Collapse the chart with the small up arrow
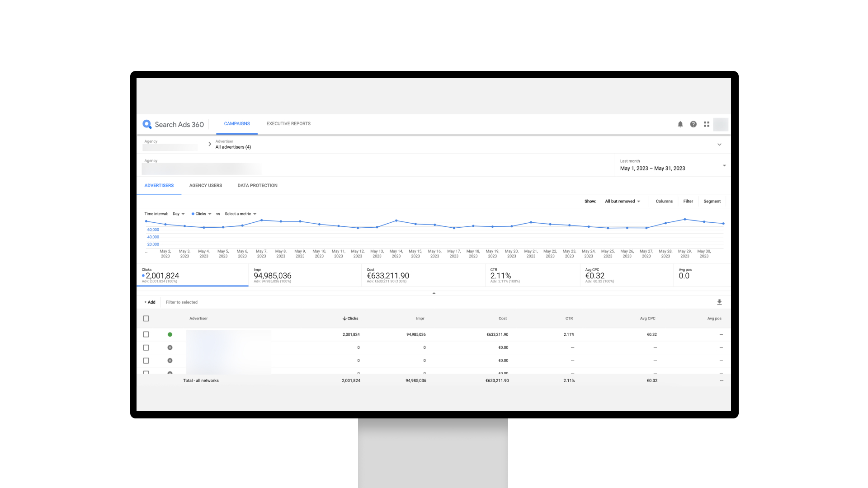The height and width of the screenshot is (488, 868). pos(434,293)
